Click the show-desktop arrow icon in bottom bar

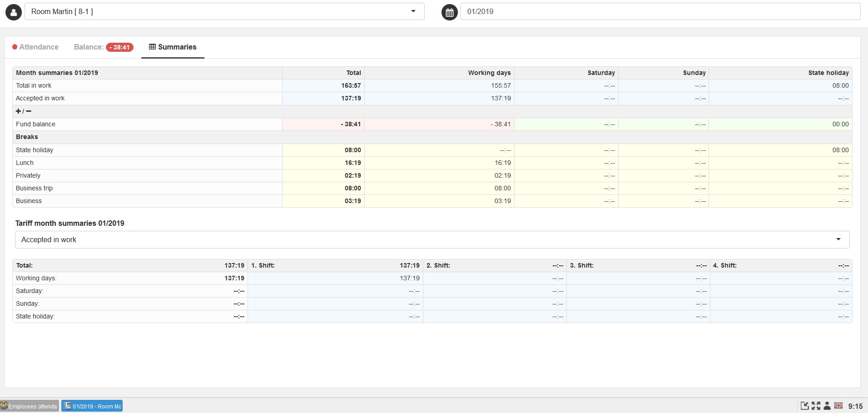point(805,406)
